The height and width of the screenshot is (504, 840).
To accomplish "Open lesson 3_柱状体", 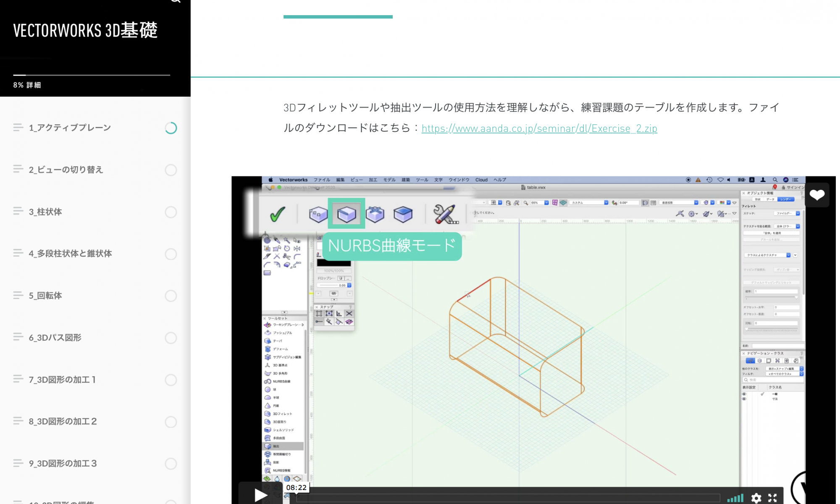I will point(45,212).
